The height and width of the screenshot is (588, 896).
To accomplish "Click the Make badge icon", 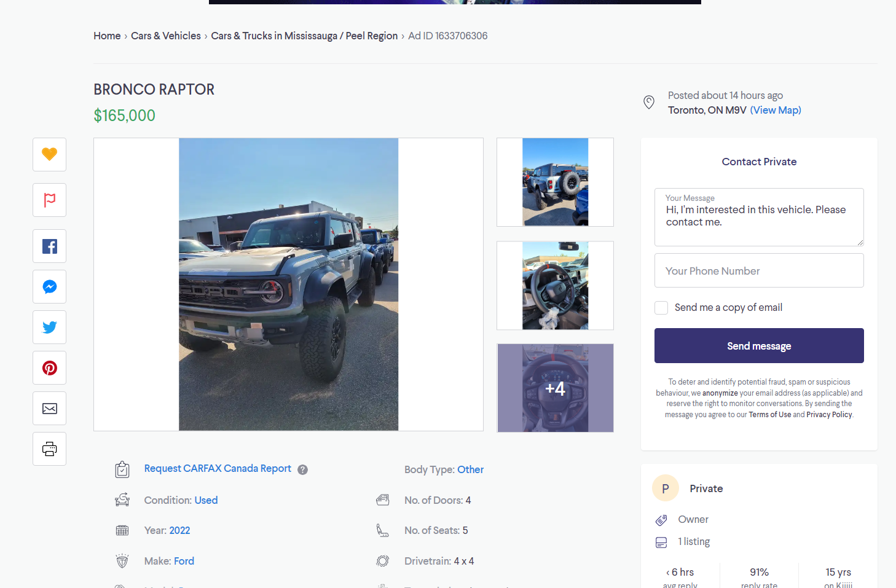I will coord(122,561).
